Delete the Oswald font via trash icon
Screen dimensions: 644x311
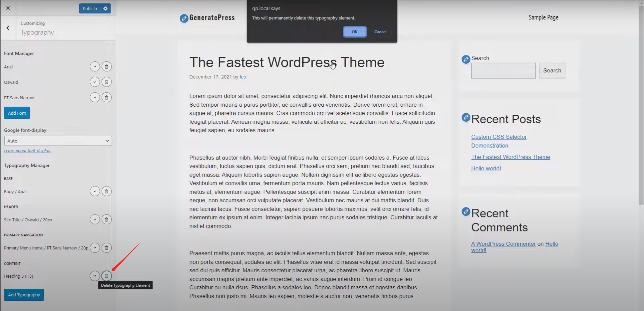coord(106,82)
